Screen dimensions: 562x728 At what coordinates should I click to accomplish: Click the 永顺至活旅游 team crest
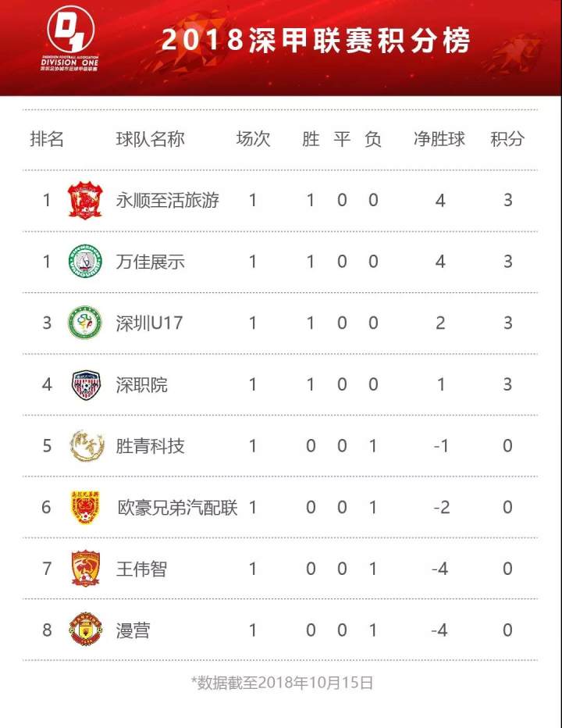84,200
